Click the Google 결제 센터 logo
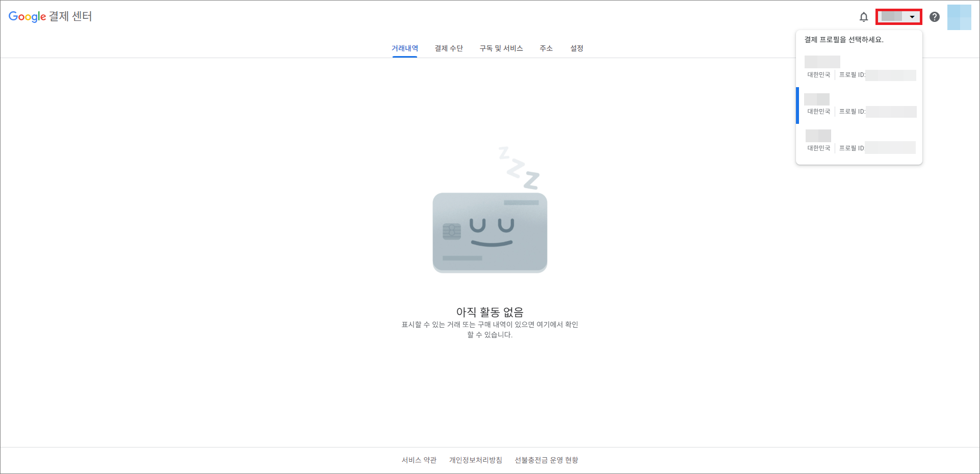The height and width of the screenshot is (474, 980). [50, 16]
